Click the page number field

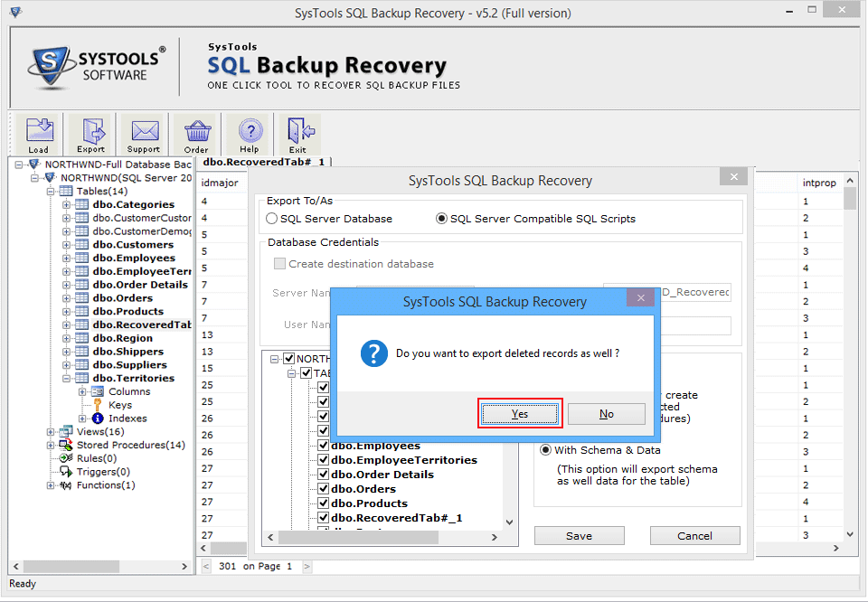(x=289, y=566)
